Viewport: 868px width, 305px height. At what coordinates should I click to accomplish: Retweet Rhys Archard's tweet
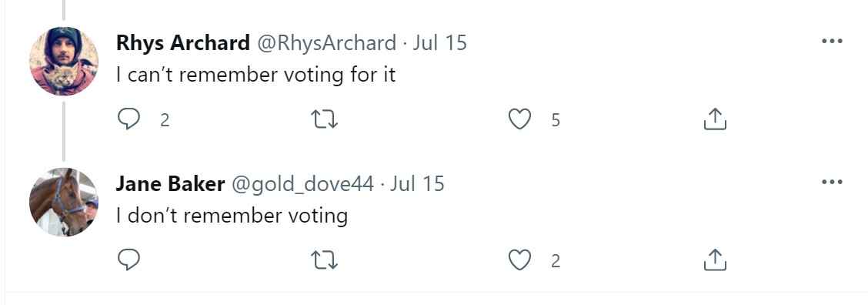[x=325, y=119]
